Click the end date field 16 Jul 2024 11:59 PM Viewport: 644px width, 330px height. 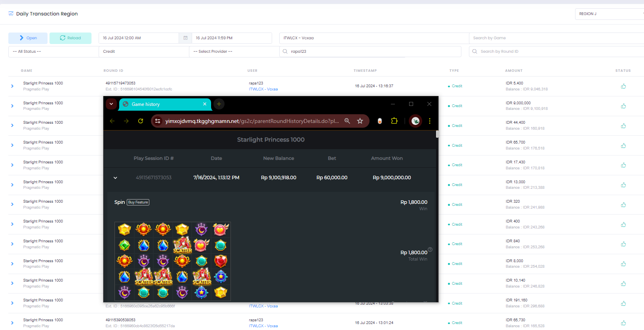pyautogui.click(x=232, y=38)
